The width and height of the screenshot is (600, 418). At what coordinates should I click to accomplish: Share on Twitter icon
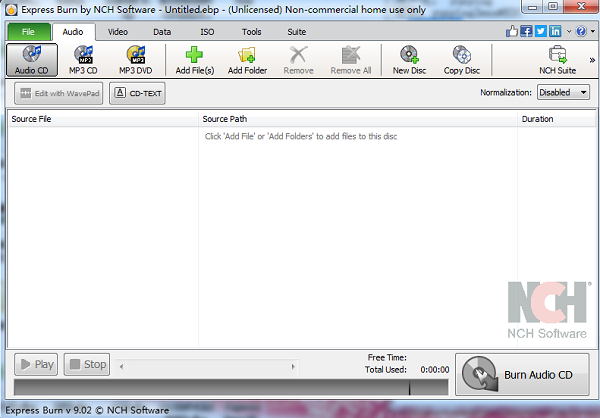pyautogui.click(x=541, y=31)
